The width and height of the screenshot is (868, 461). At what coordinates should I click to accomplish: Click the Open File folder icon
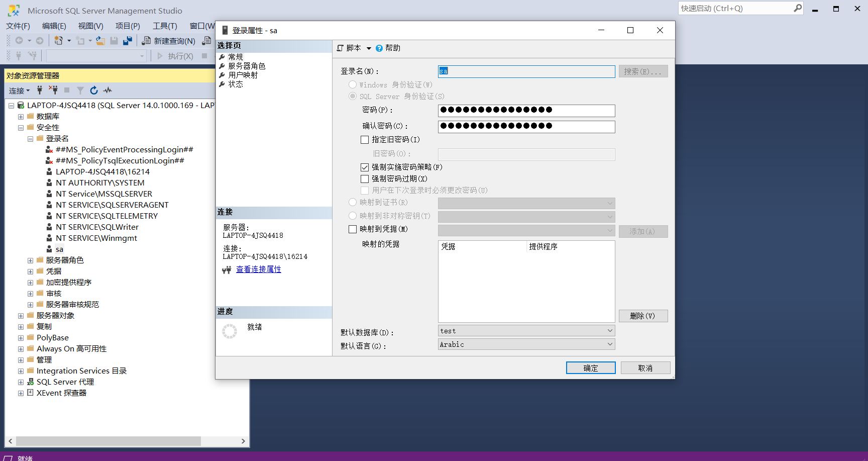tap(100, 41)
